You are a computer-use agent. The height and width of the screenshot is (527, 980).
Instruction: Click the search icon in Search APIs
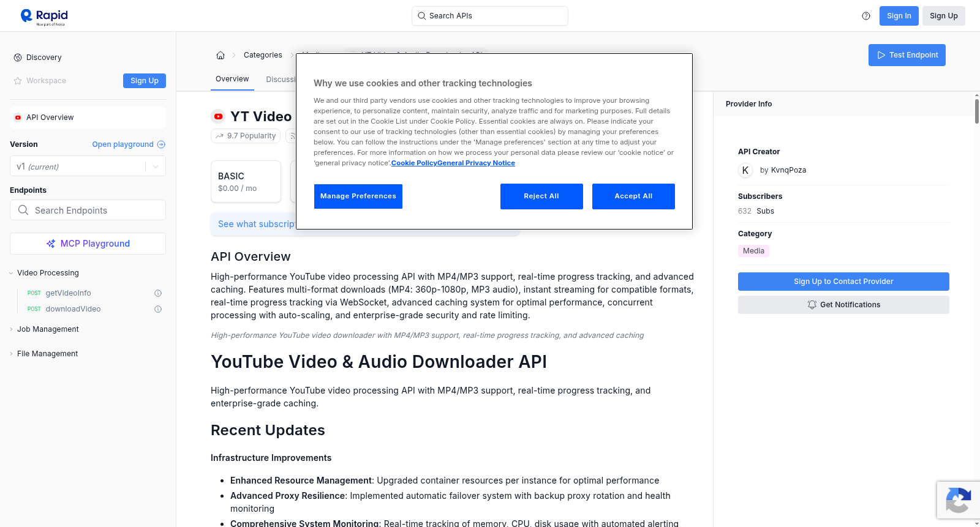coord(421,16)
